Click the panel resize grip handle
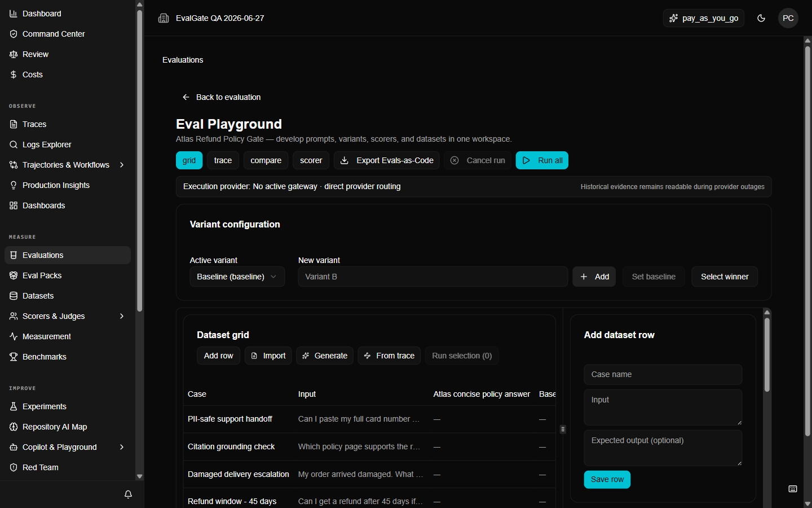This screenshot has height=508, width=812. pyautogui.click(x=563, y=429)
